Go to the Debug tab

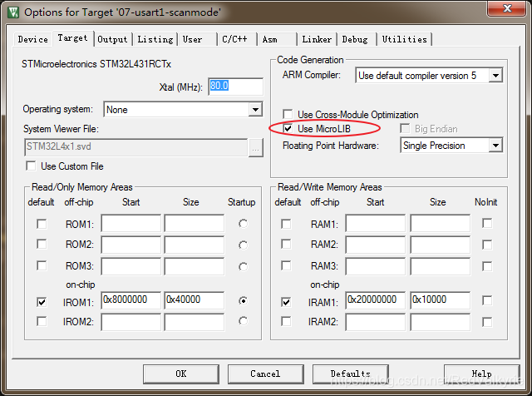click(357, 39)
